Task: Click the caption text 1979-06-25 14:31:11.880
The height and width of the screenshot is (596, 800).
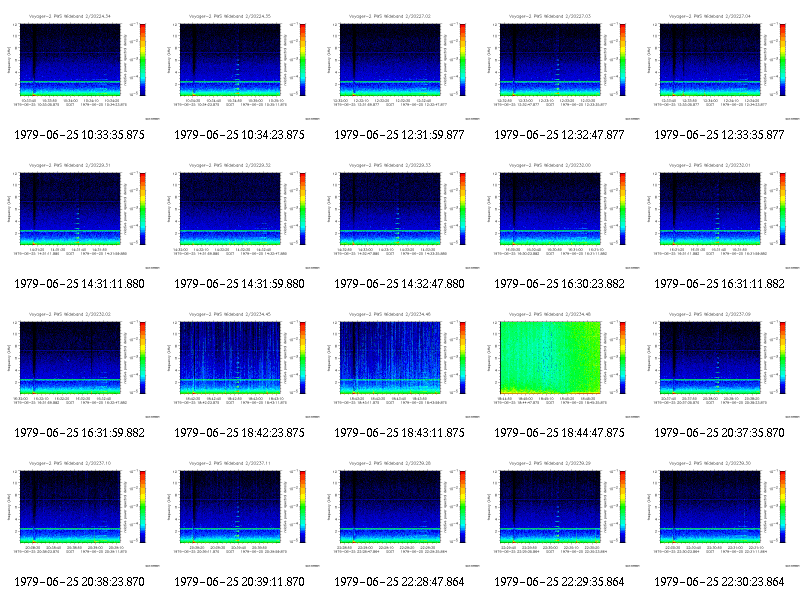Action: coord(80,284)
